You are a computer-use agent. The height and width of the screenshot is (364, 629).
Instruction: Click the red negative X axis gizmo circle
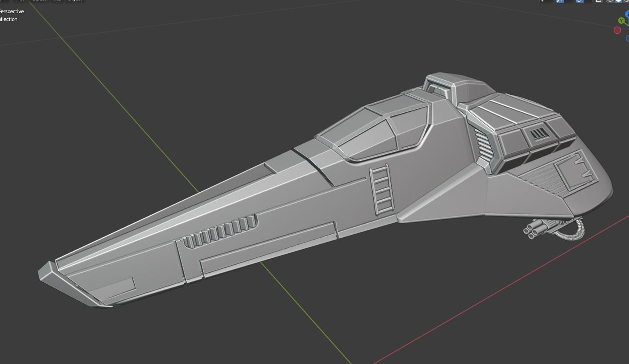coord(617,30)
